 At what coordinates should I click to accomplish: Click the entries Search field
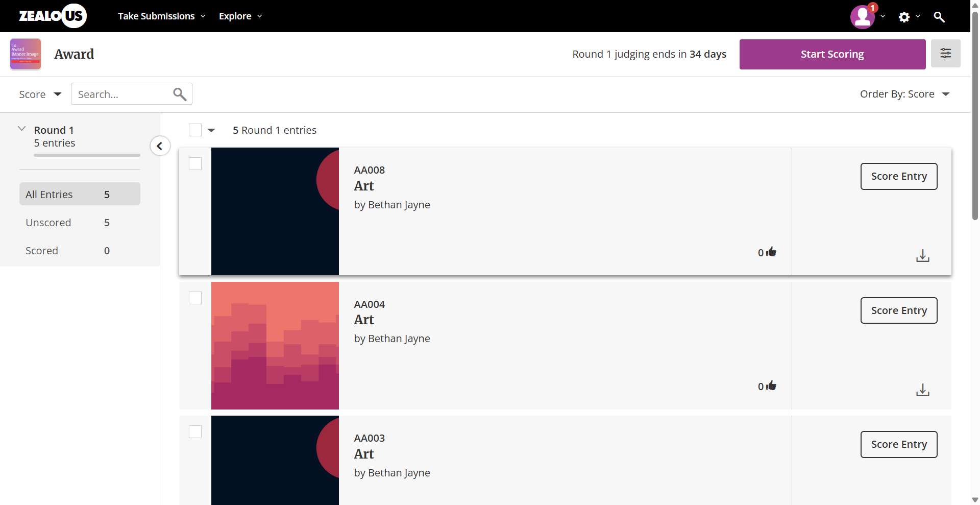coord(122,94)
